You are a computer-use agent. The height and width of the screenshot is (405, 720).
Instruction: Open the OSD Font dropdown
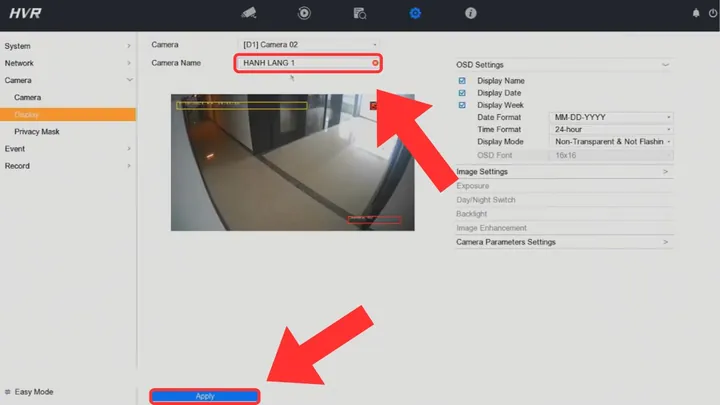click(x=611, y=155)
